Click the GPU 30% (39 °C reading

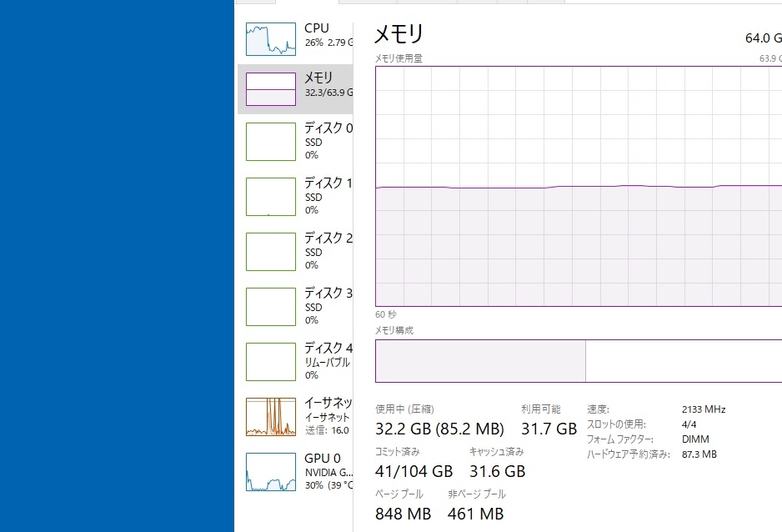(328, 485)
